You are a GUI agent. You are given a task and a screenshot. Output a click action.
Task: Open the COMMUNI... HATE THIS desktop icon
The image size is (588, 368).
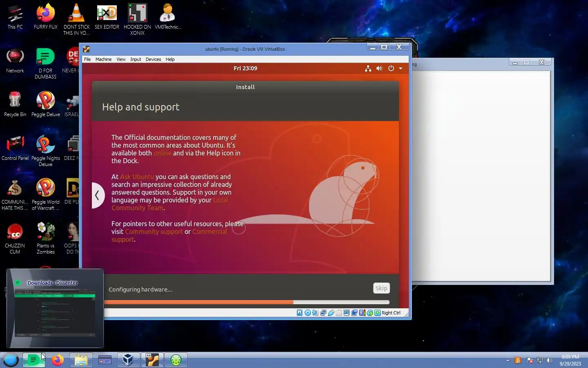coord(15,194)
